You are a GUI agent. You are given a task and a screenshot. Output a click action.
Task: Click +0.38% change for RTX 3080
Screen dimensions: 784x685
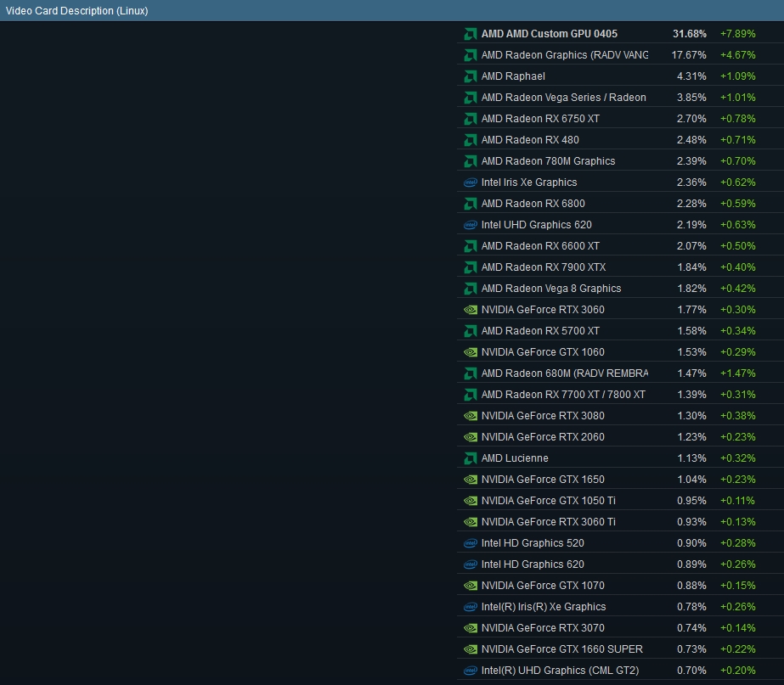737,416
